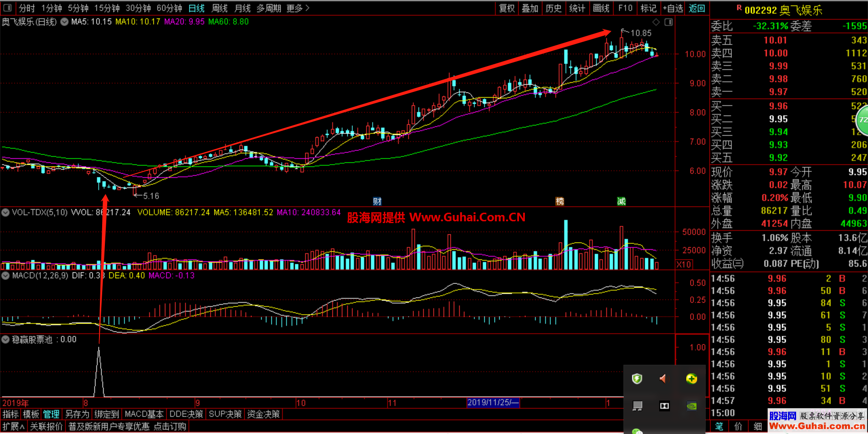Select the DDE决策 template
The height and width of the screenshot is (434, 868).
[186, 414]
